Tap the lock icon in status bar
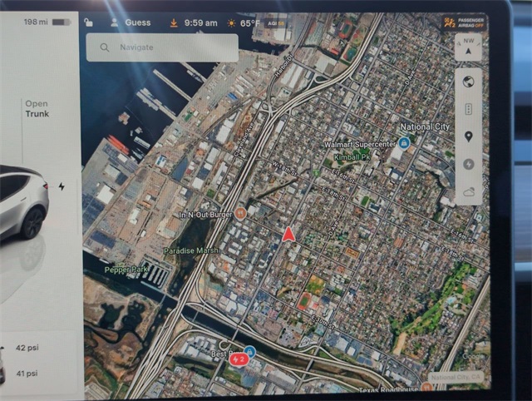The width and height of the screenshot is (532, 401). 89,22
